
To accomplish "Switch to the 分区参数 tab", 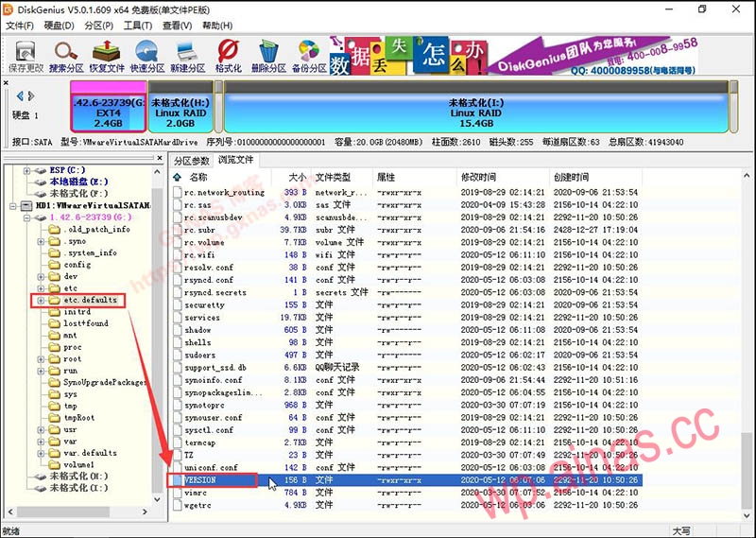I will (192, 161).
